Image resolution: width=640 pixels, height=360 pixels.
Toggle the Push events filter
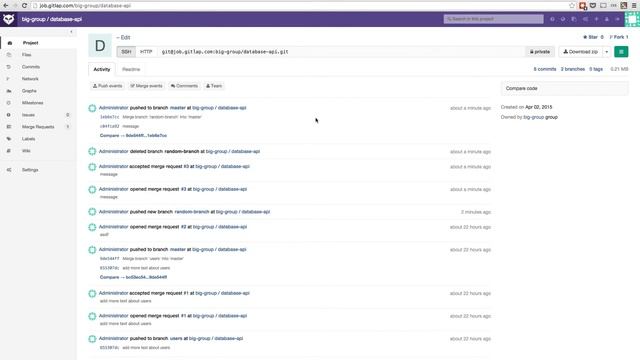(107, 86)
